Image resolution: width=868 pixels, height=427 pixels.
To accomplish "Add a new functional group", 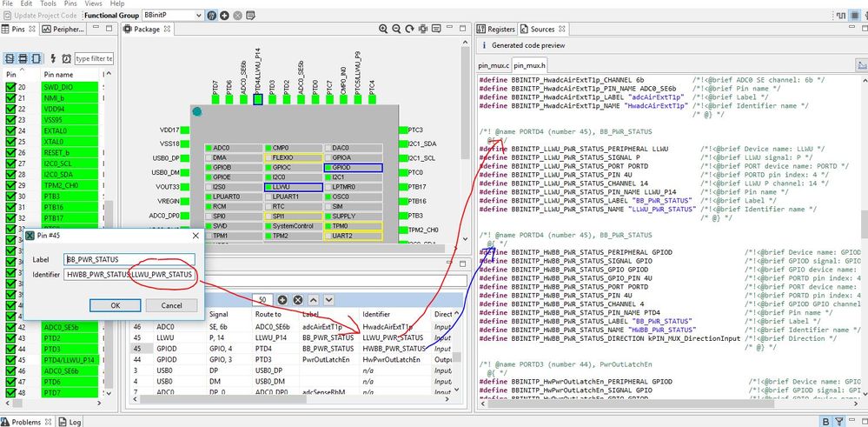I will [x=225, y=16].
